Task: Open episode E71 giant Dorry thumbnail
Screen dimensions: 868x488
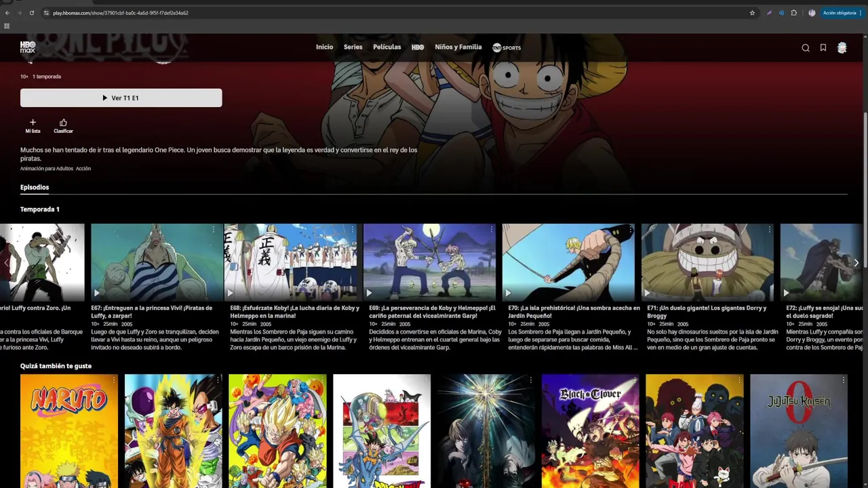Action: [x=707, y=262]
